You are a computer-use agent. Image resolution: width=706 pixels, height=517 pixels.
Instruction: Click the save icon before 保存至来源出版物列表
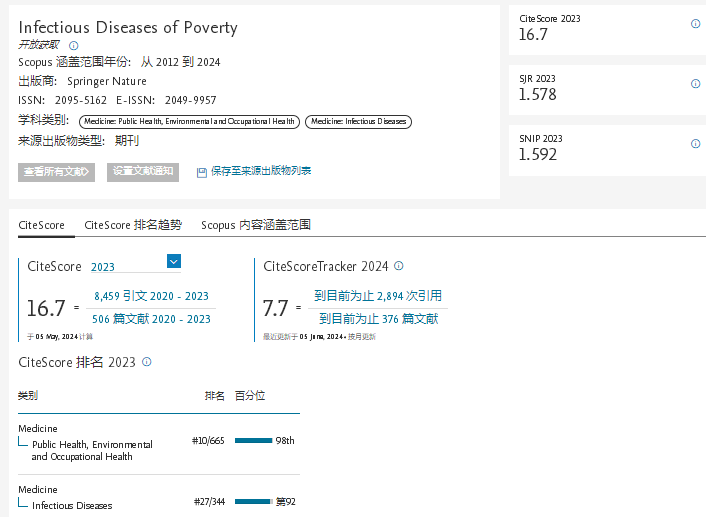coord(202,172)
